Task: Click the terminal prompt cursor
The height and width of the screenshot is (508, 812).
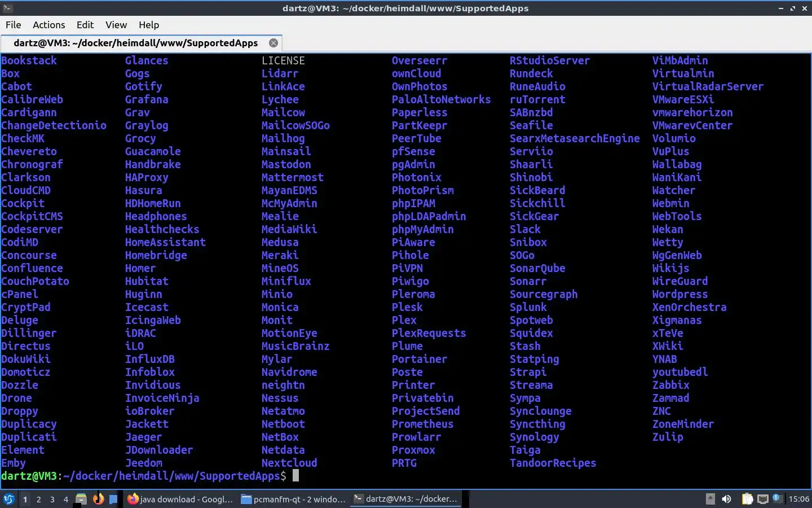Action: coord(295,476)
